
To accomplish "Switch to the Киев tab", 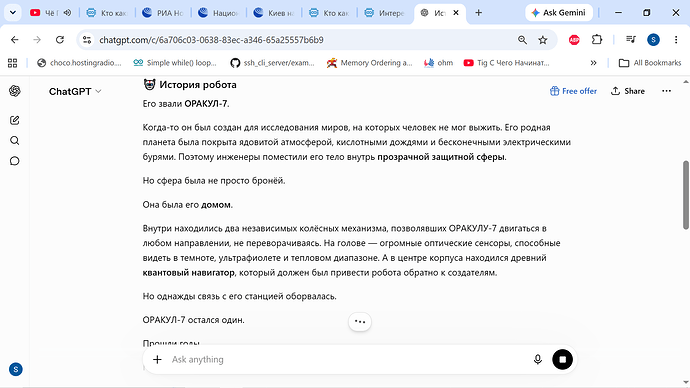I will (x=274, y=13).
